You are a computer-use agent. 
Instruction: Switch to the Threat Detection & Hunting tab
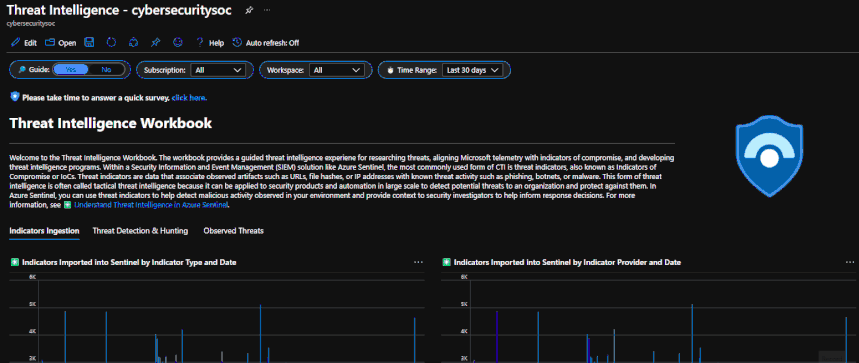[x=140, y=231]
